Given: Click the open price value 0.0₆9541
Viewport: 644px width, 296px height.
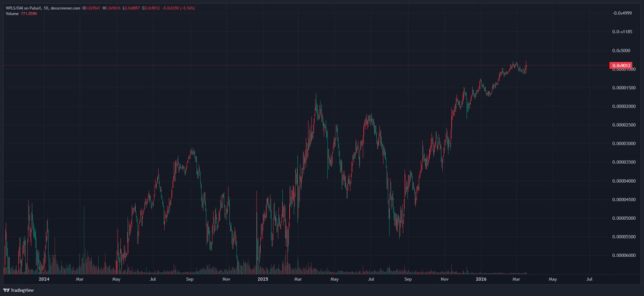Looking at the screenshot, I should pos(93,8).
